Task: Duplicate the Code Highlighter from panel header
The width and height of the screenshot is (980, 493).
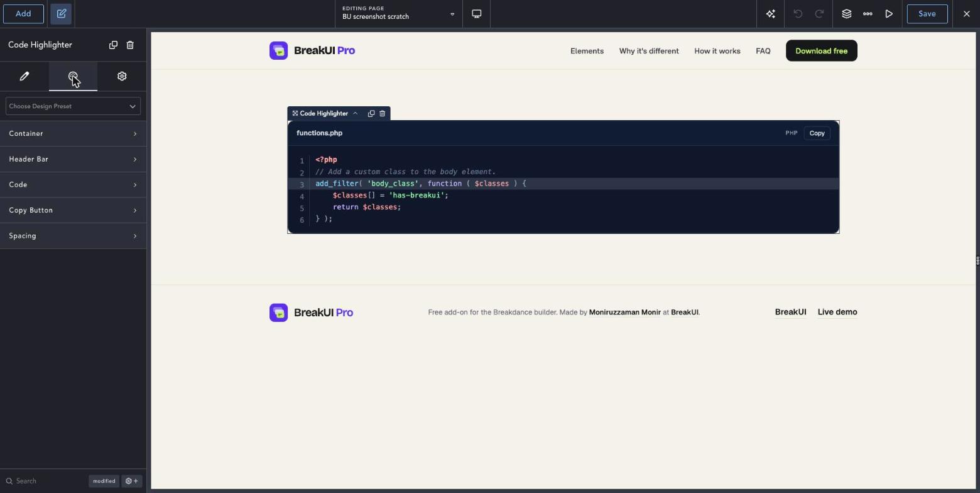Action: click(113, 45)
